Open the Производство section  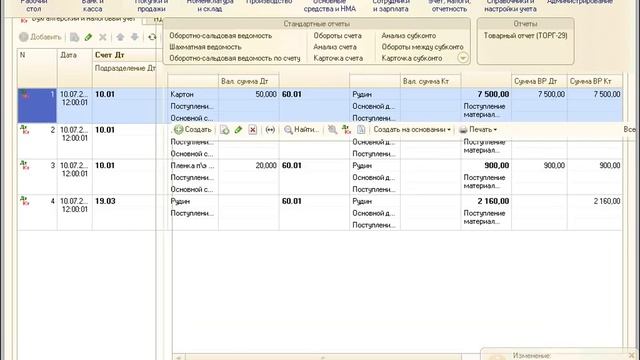click(x=269, y=2)
